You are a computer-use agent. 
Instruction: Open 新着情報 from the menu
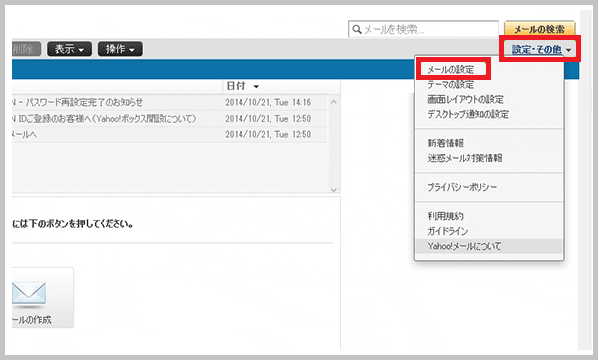445,143
